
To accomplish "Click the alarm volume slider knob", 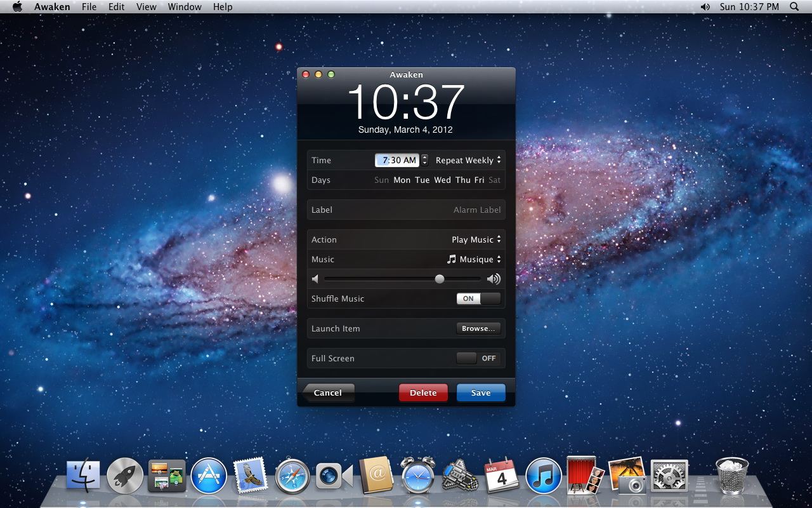I will (x=439, y=279).
